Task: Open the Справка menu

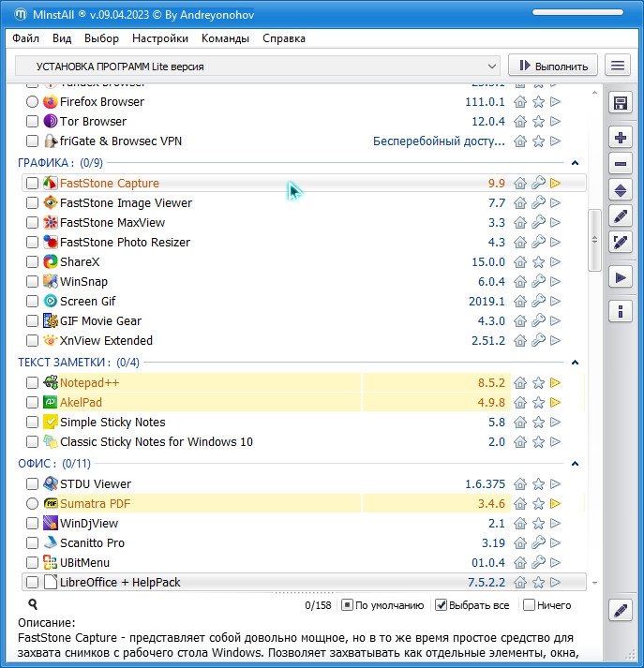Action: (284, 38)
